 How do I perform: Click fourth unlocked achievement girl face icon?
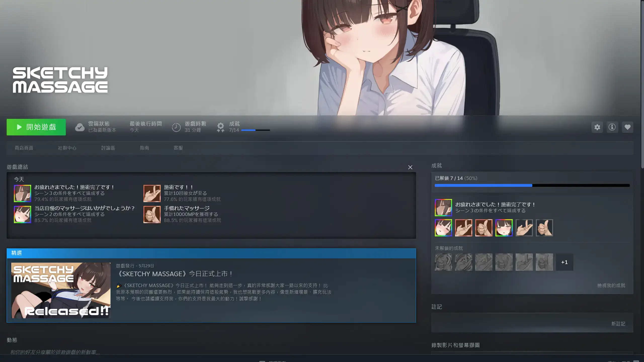click(504, 228)
